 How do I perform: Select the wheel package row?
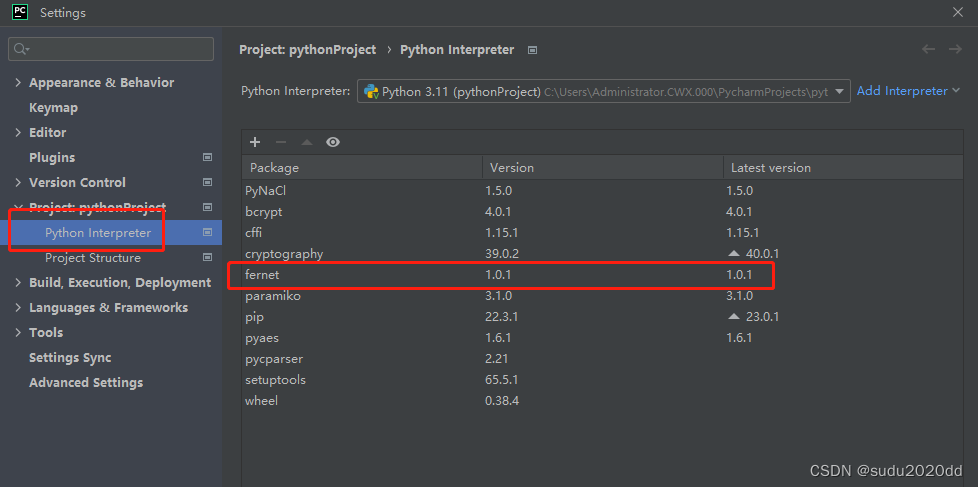click(x=603, y=400)
